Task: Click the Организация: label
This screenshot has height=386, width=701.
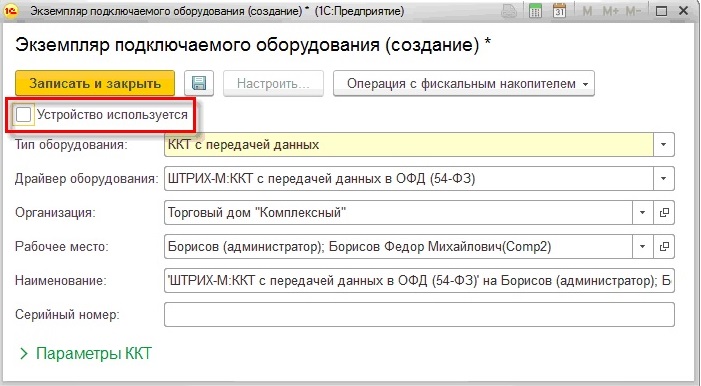Action: [55, 212]
